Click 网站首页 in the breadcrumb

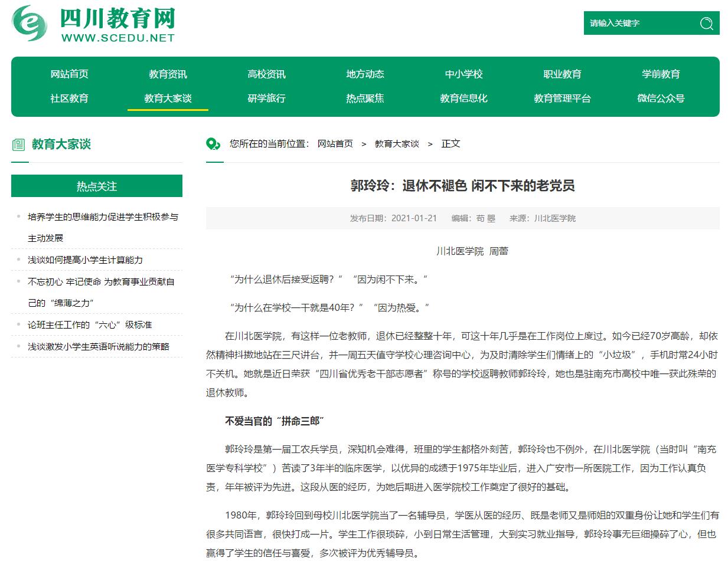335,144
